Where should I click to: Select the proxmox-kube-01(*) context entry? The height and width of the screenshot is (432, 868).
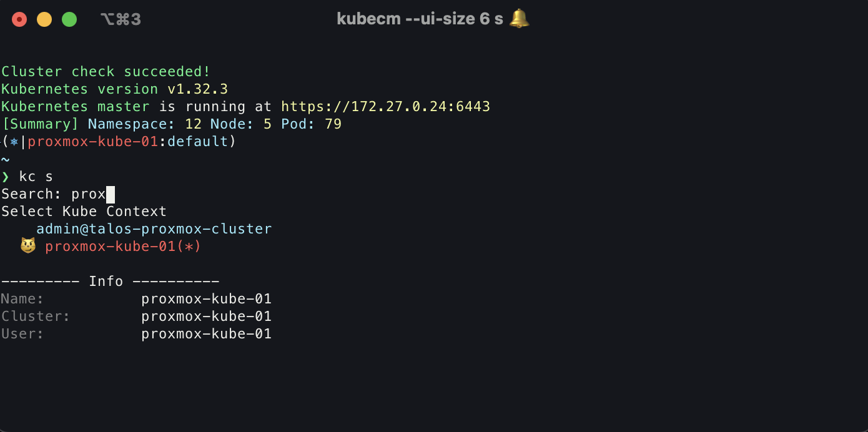point(123,246)
